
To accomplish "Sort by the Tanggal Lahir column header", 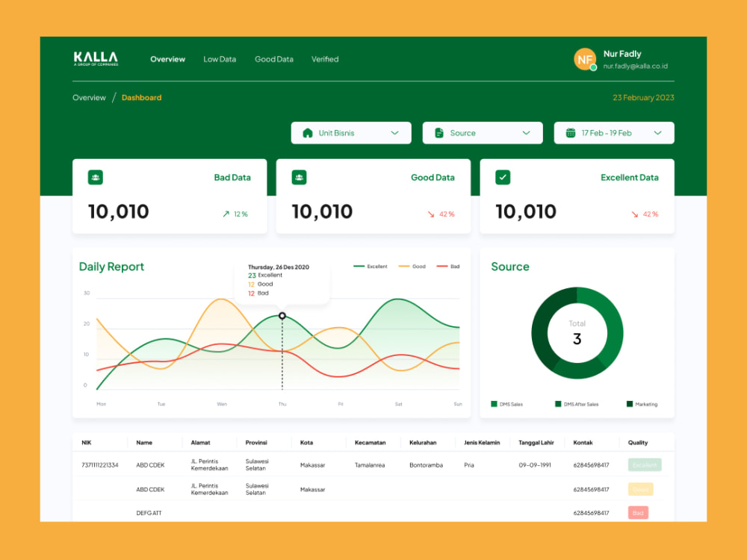I will 536,442.
